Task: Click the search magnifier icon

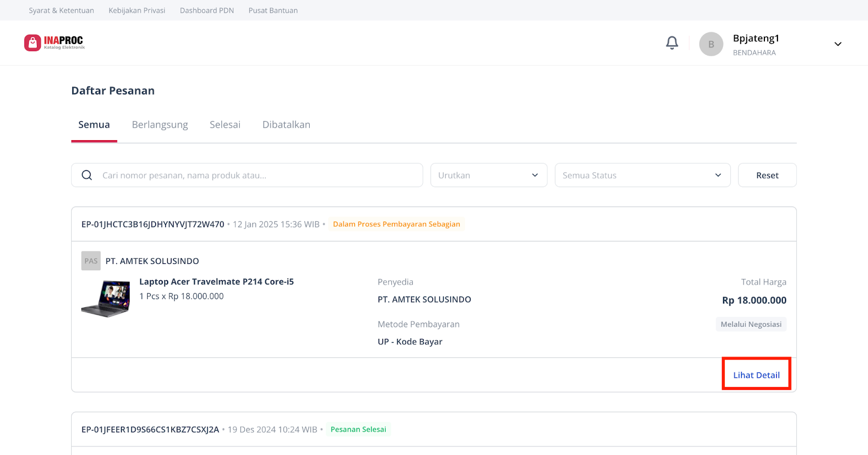Action: 87,175
